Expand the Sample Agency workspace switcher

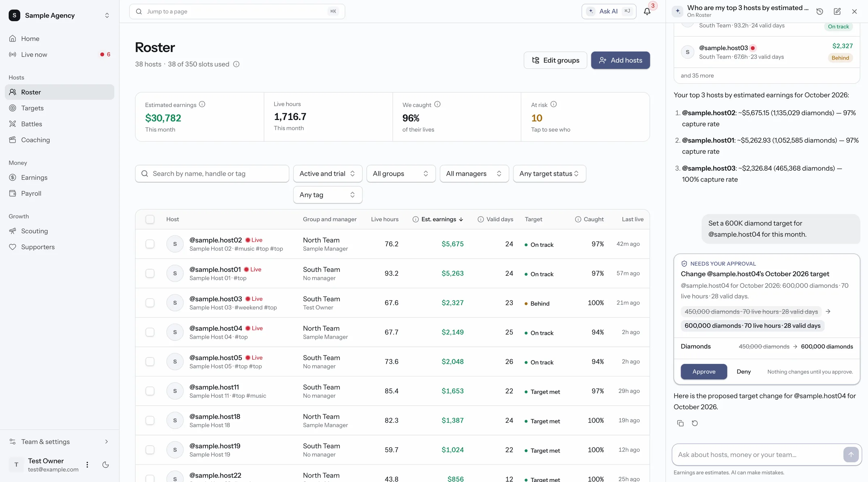[107, 15]
